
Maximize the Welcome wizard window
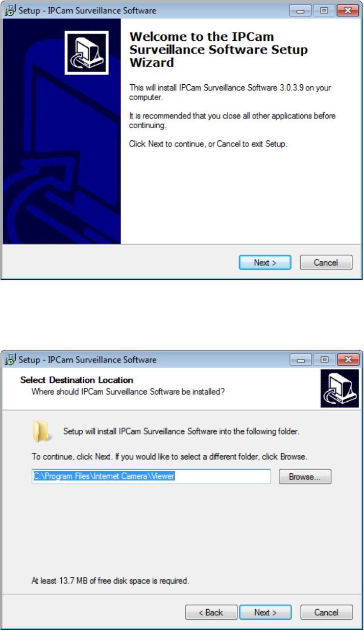click(x=325, y=10)
